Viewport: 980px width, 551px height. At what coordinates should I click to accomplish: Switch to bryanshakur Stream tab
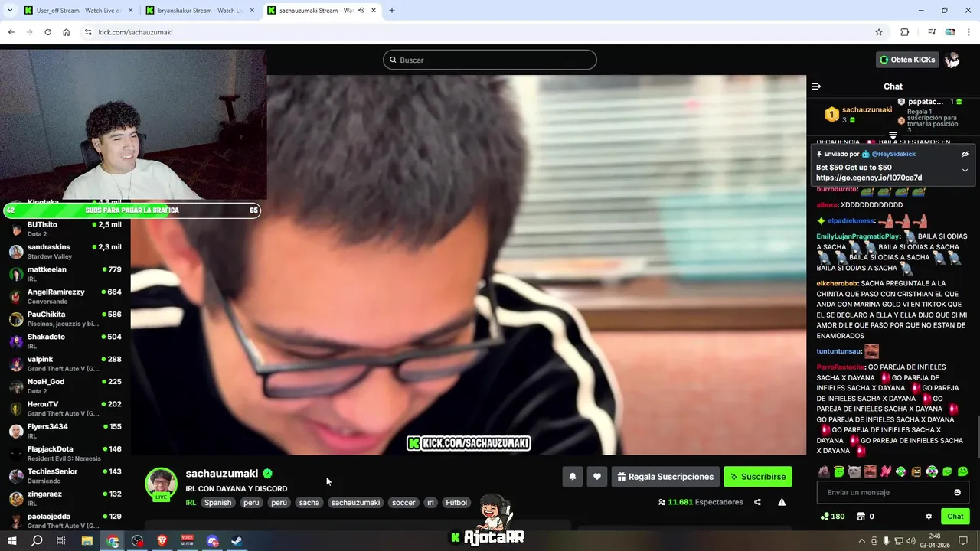[201, 11]
